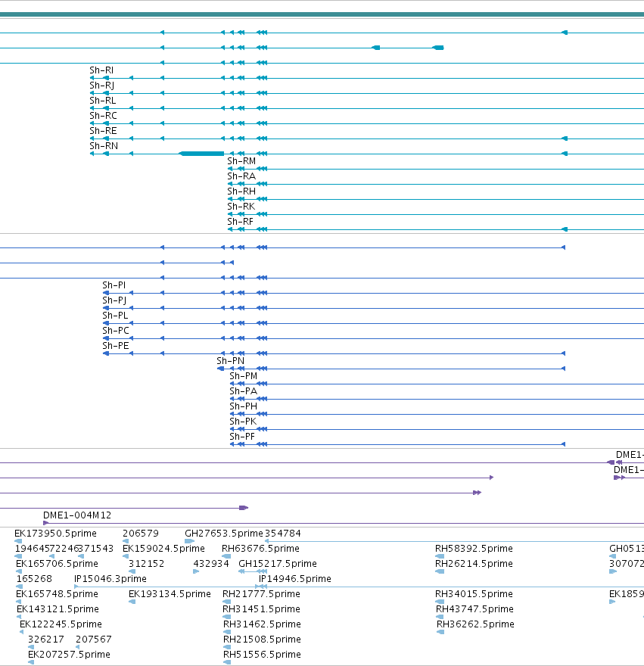
Task: Select the RH36262.5prime EST label
Action: 475,624
